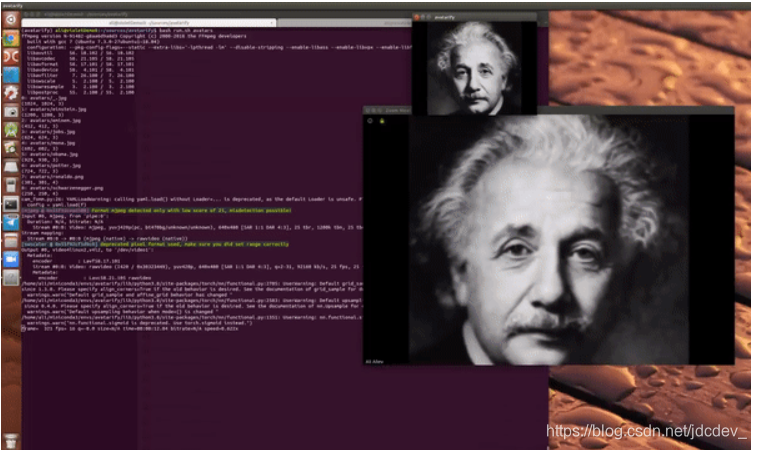757x450 pixels.
Task: Launch the Chromium browser from the dock
Action: (x=11, y=39)
